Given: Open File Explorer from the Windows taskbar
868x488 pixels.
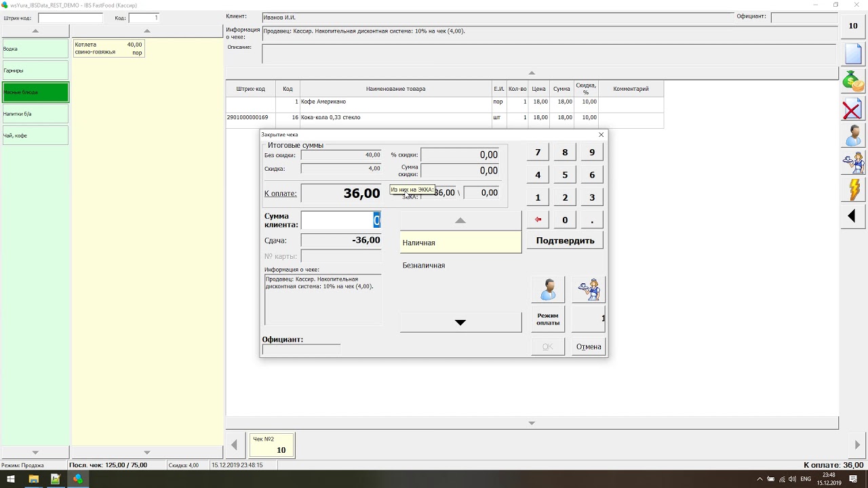Looking at the screenshot, I should click(33, 479).
